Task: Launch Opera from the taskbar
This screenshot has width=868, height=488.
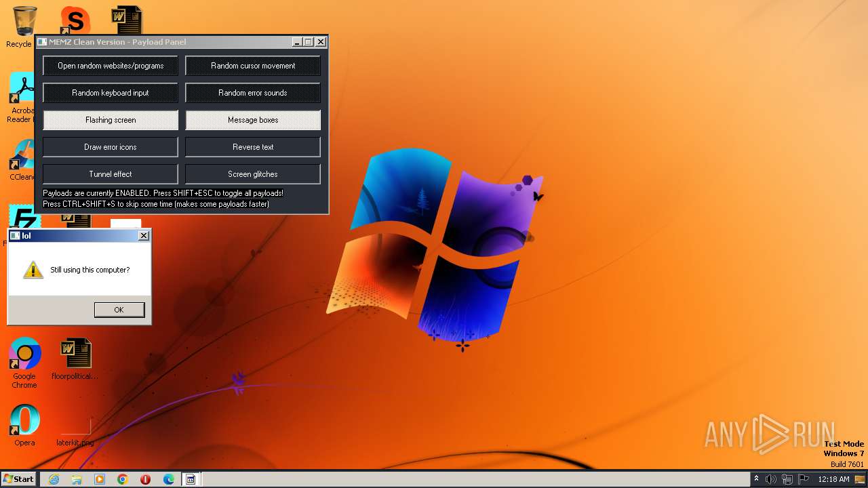Action: click(x=146, y=479)
